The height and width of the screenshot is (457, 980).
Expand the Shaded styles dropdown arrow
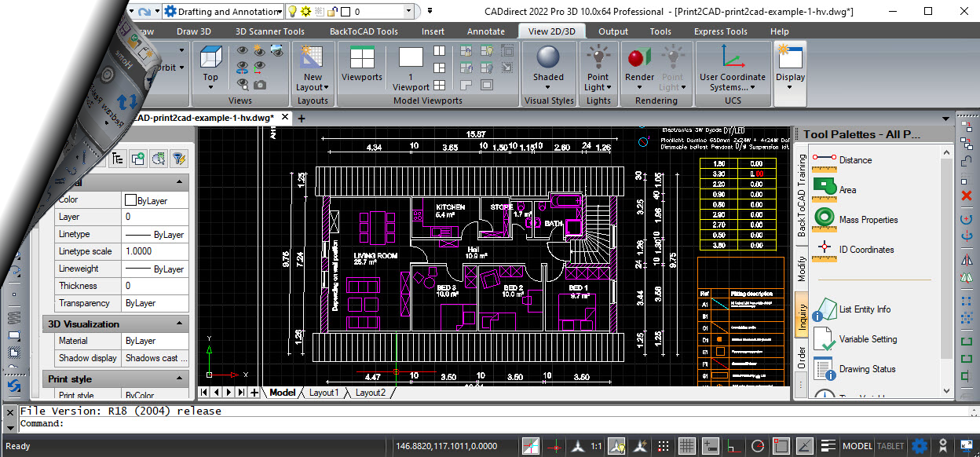(548, 87)
